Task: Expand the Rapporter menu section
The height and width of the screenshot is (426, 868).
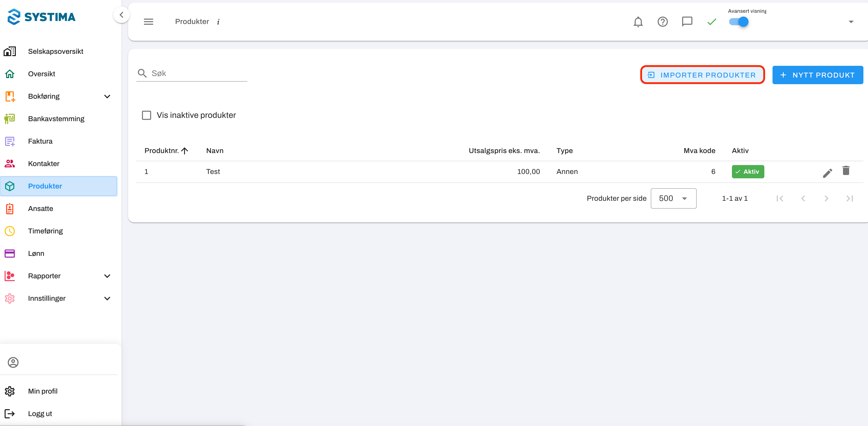Action: tap(107, 276)
